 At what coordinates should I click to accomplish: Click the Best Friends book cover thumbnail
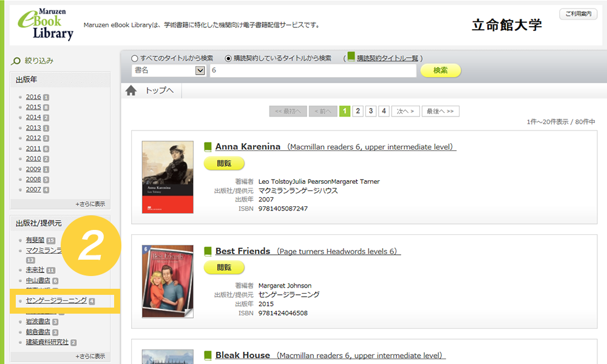tap(168, 281)
